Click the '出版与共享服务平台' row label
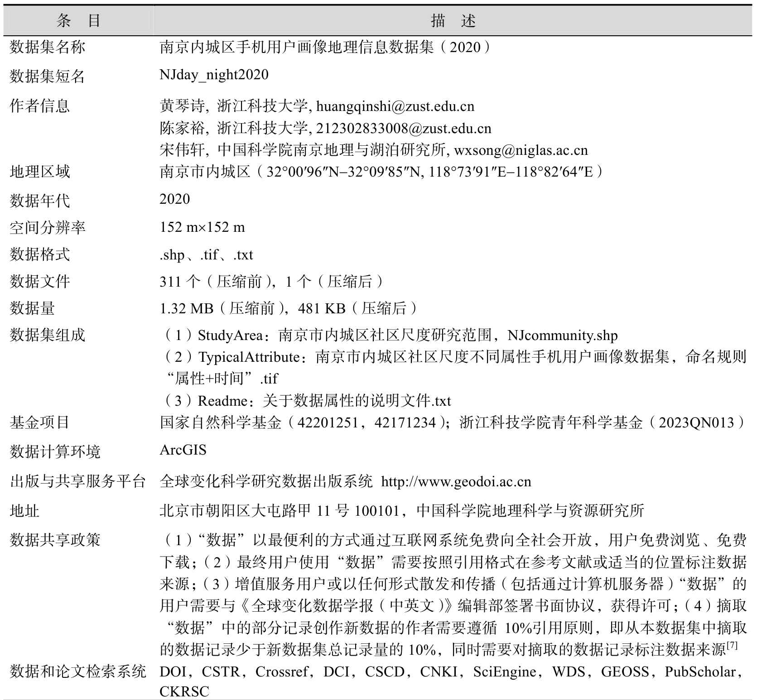757x700 pixels. (78, 481)
